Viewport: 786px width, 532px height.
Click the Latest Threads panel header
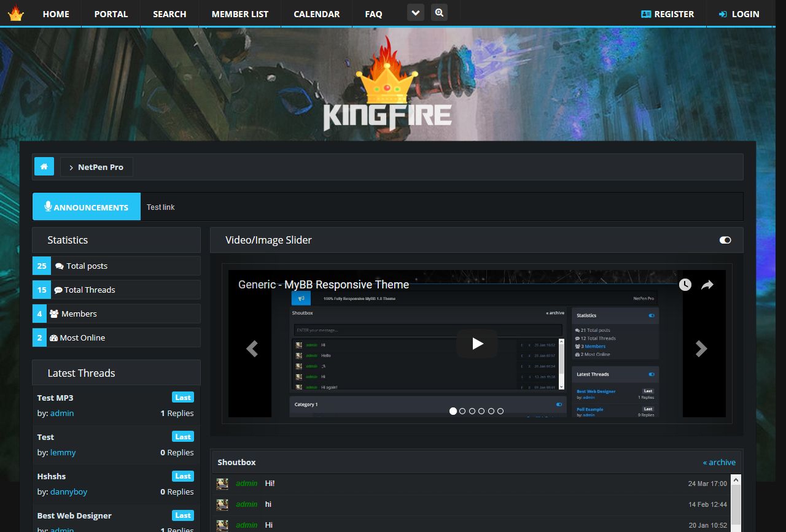tap(117, 372)
